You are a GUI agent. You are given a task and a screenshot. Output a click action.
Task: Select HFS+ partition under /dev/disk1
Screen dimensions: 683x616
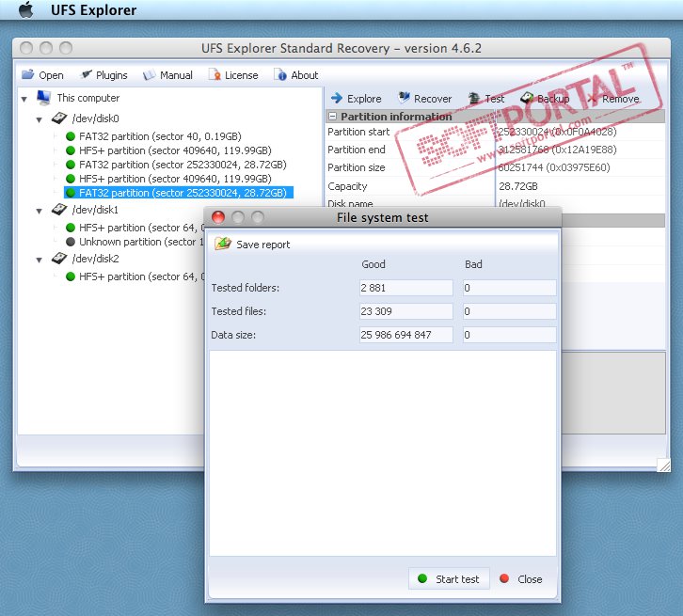tap(135, 228)
